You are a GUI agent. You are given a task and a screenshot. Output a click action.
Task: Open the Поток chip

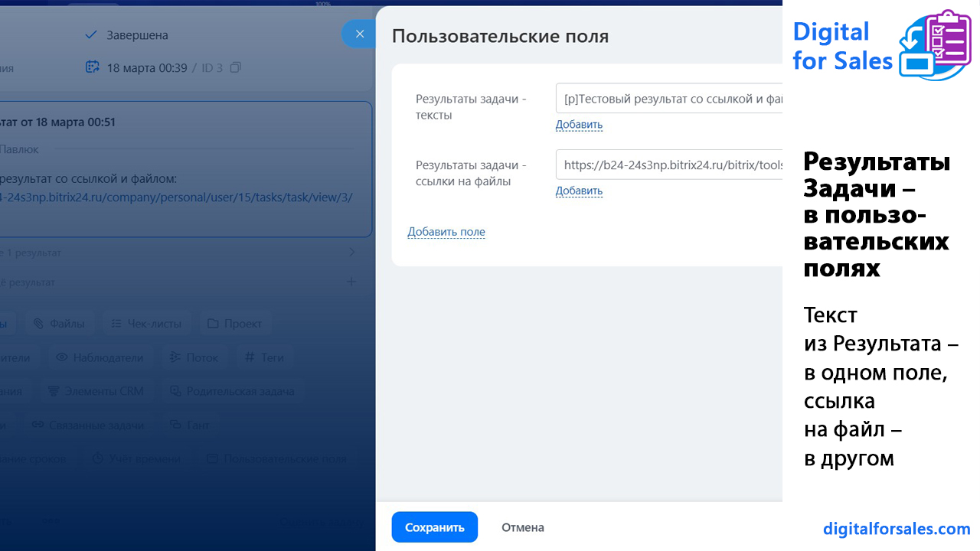pos(194,357)
